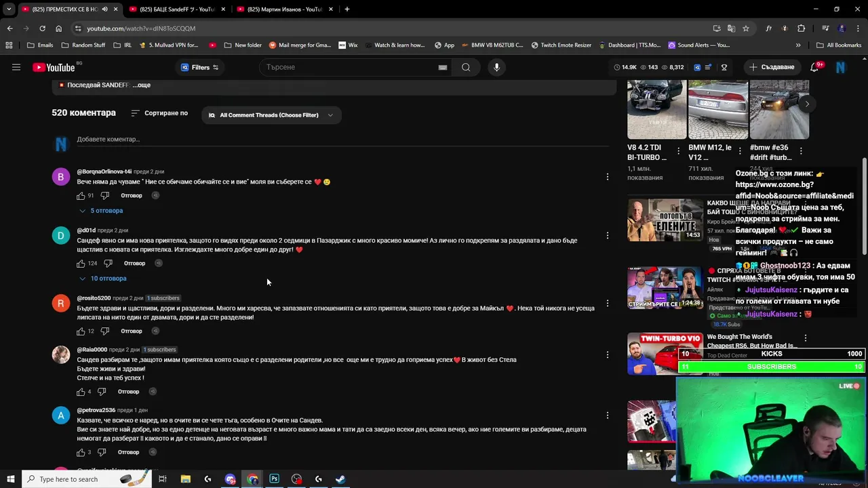This screenshot has height=488, width=868.
Task: Open Photoshop from the taskbar
Action: pyautogui.click(x=274, y=479)
